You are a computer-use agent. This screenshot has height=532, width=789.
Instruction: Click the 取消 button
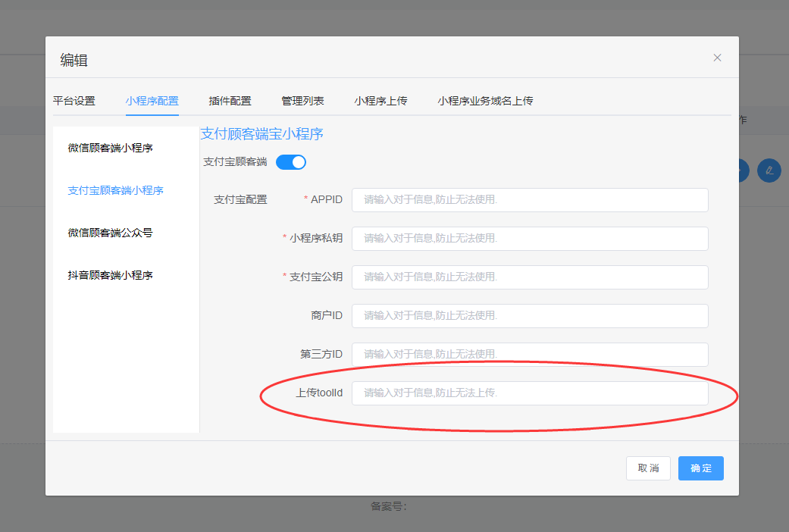[648, 468]
